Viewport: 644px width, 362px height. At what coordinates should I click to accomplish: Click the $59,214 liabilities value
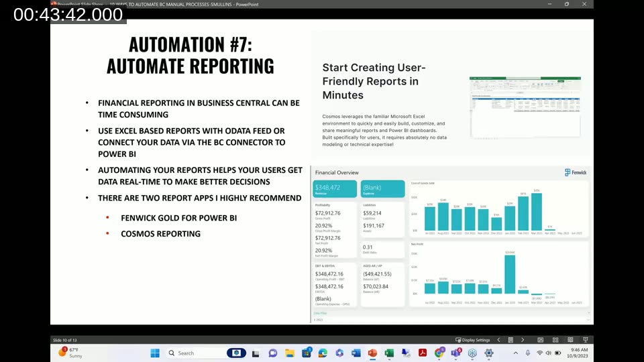(x=372, y=213)
